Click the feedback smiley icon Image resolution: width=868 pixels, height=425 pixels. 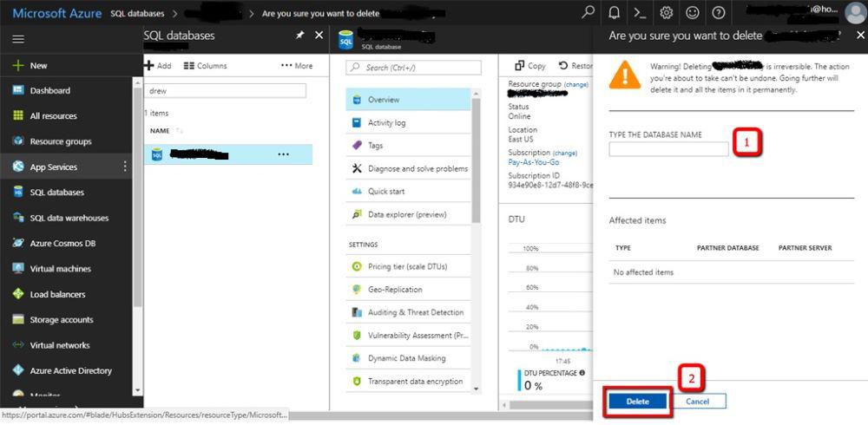tap(693, 13)
